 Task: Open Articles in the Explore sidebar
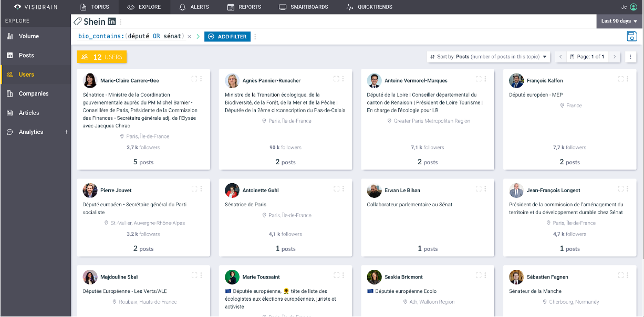[35, 113]
